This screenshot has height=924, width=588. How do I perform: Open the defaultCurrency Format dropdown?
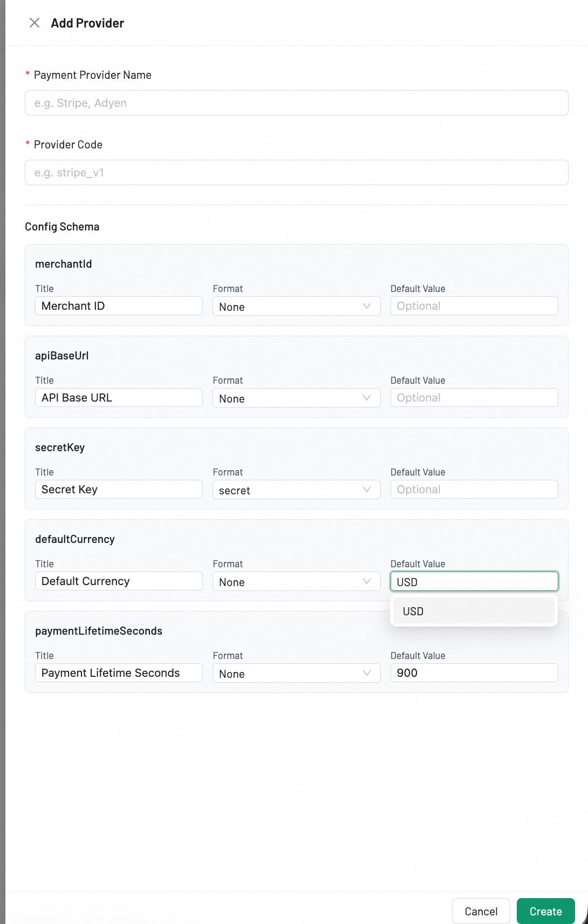click(296, 581)
